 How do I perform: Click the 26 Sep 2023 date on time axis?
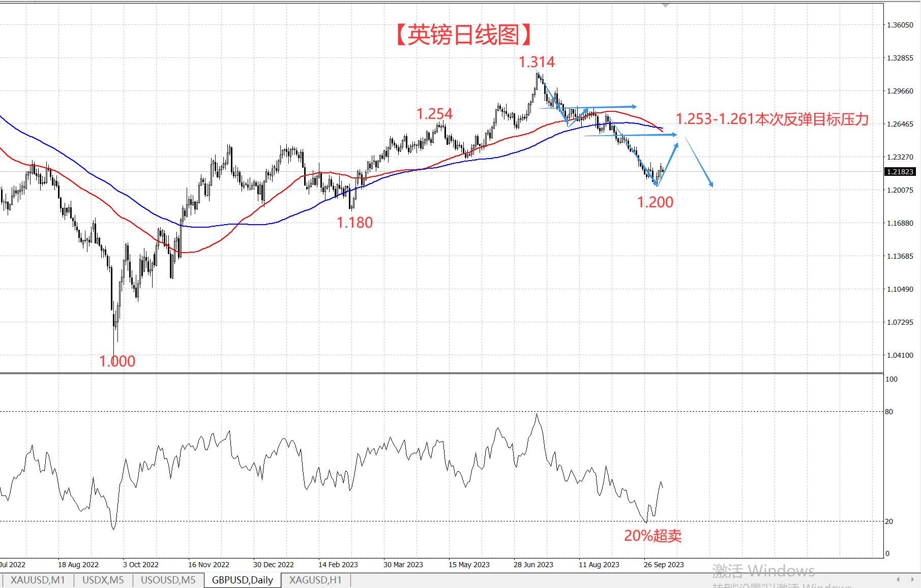click(x=664, y=565)
